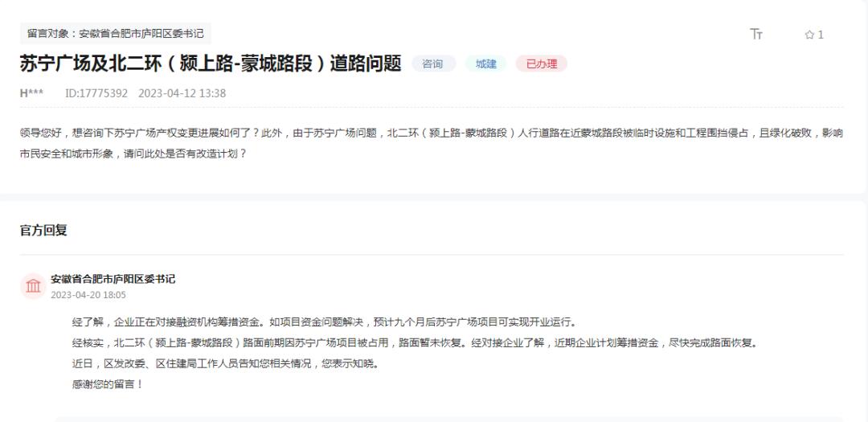The image size is (868, 422).
Task: Select the 城建 tag
Action: [x=486, y=64]
